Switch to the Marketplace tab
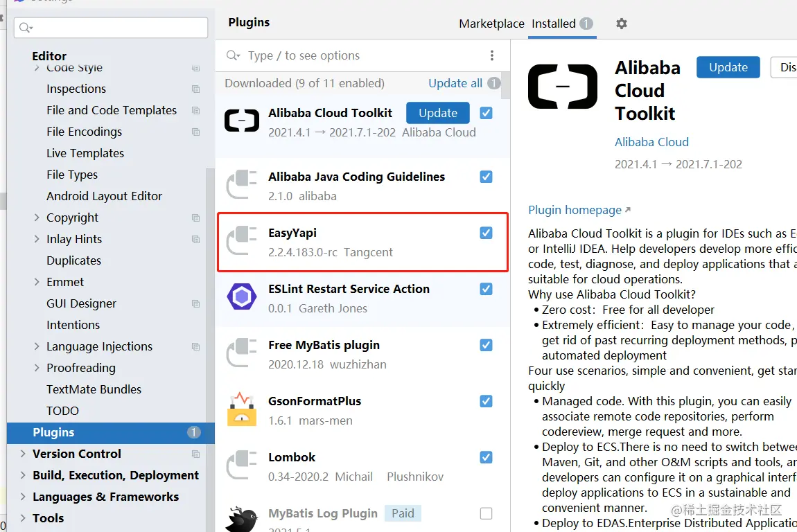 (491, 24)
